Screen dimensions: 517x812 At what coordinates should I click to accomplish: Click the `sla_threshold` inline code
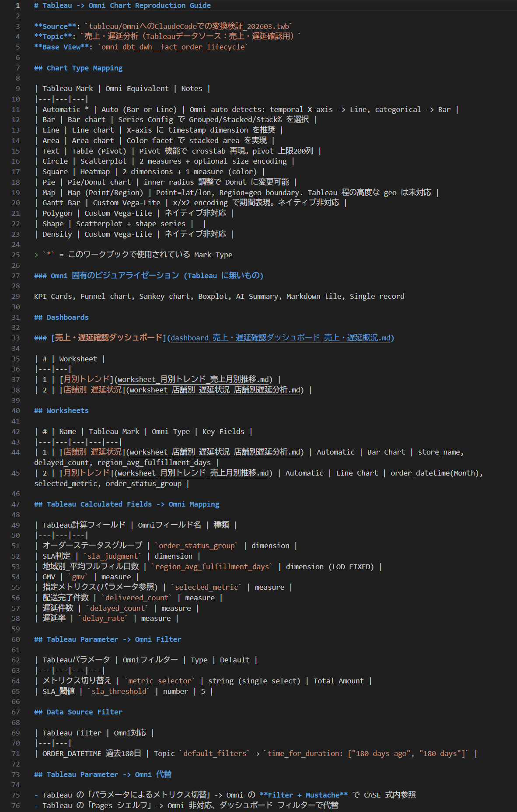(x=120, y=691)
